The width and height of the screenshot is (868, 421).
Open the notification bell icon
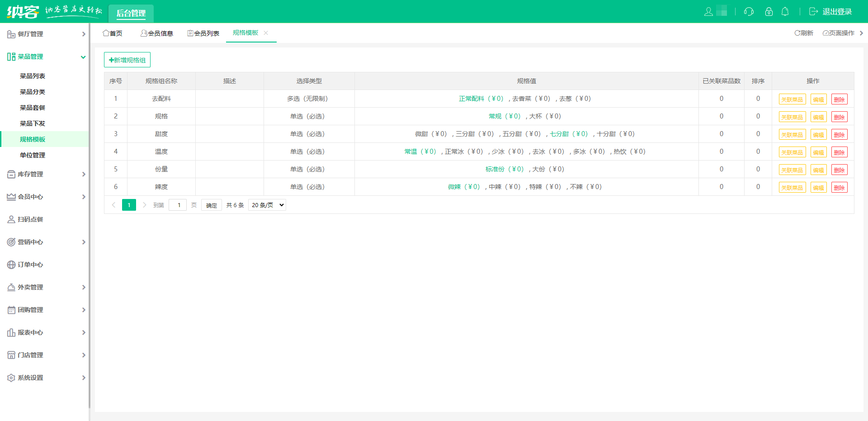[785, 12]
